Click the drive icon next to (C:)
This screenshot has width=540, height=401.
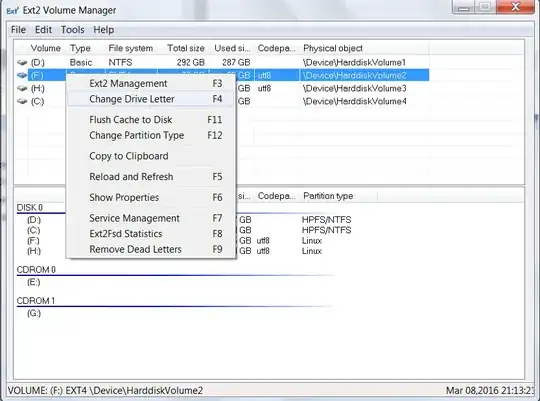(x=22, y=102)
